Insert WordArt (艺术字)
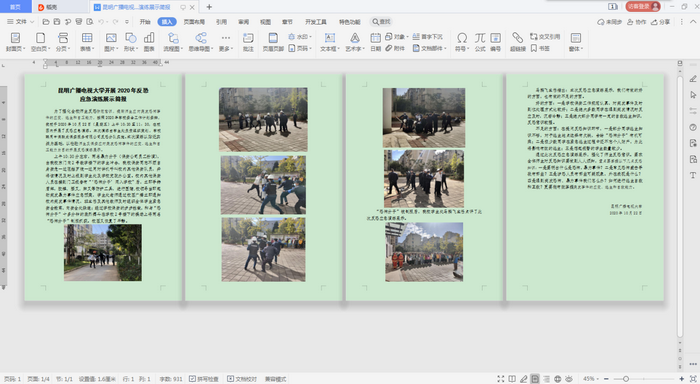 click(355, 42)
